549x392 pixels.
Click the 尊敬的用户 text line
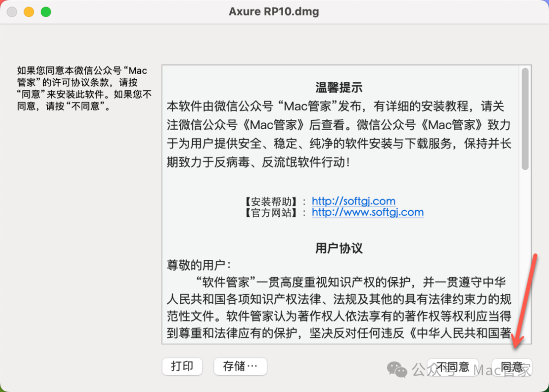click(199, 265)
